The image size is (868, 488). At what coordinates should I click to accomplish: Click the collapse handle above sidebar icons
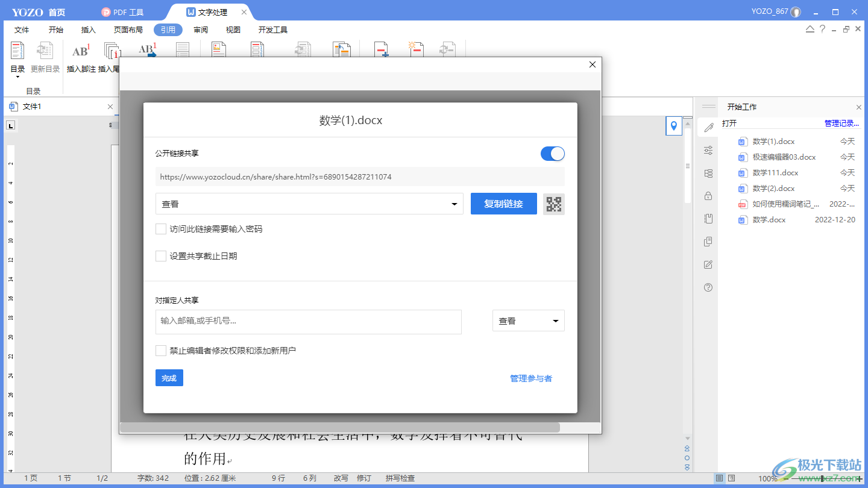(x=709, y=107)
